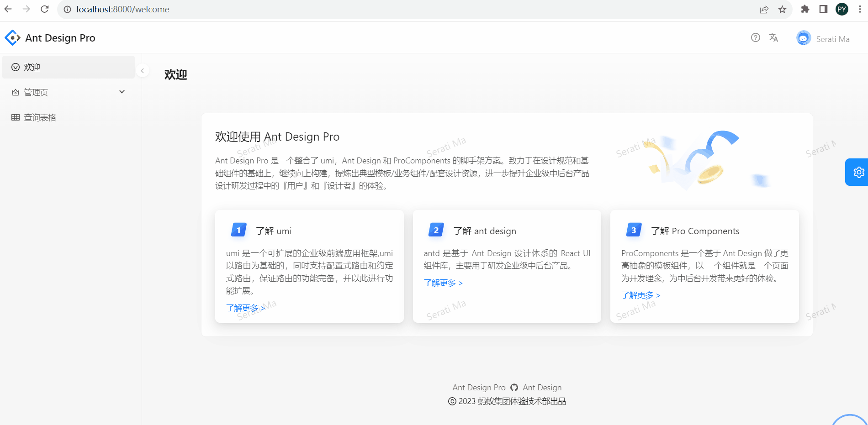This screenshot has height=425, width=868.
Task: Bookmark this page with star icon
Action: pos(783,9)
